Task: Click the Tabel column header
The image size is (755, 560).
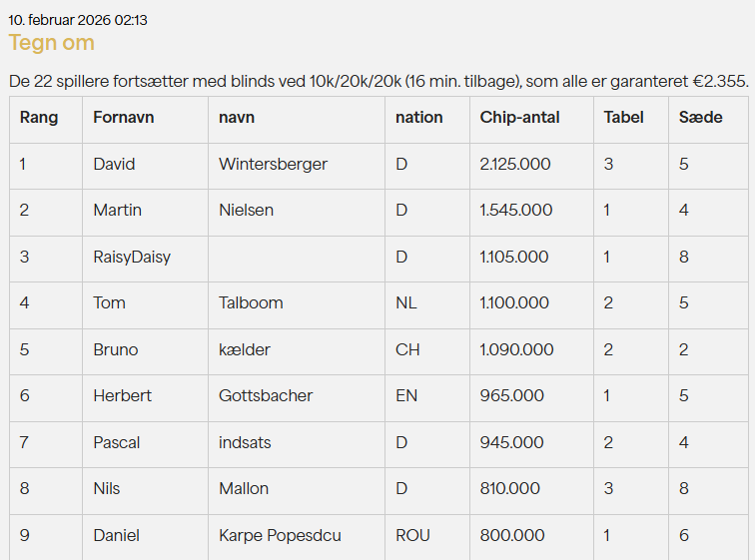Action: tap(624, 118)
